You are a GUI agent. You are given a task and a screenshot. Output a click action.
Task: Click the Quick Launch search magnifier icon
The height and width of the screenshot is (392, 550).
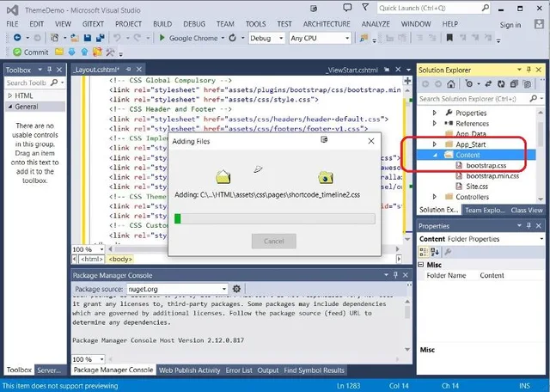click(485, 8)
